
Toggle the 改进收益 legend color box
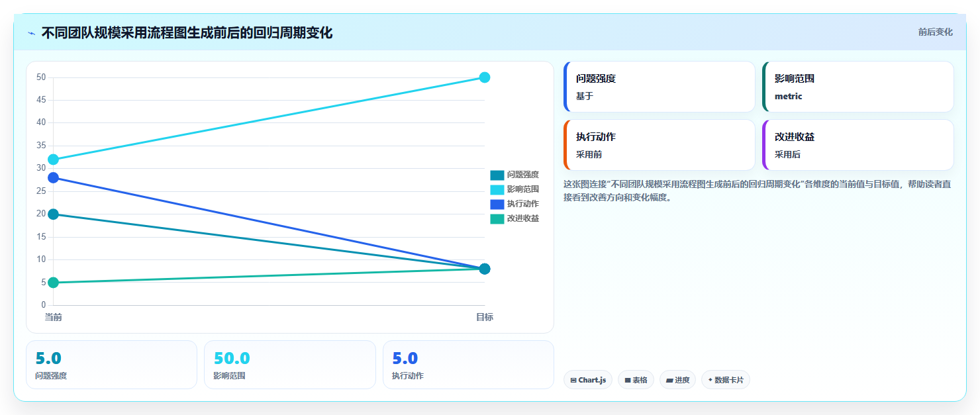(497, 218)
